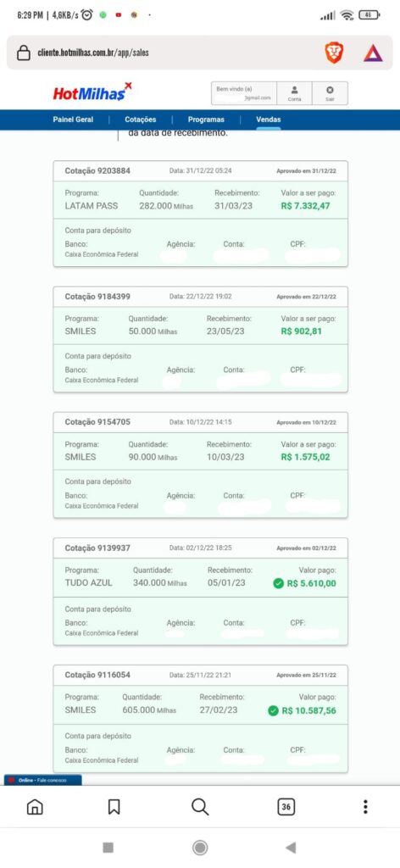Image resolution: width=400 pixels, height=868 pixels.
Task: Open the Conta account icon
Action: pos(294,93)
